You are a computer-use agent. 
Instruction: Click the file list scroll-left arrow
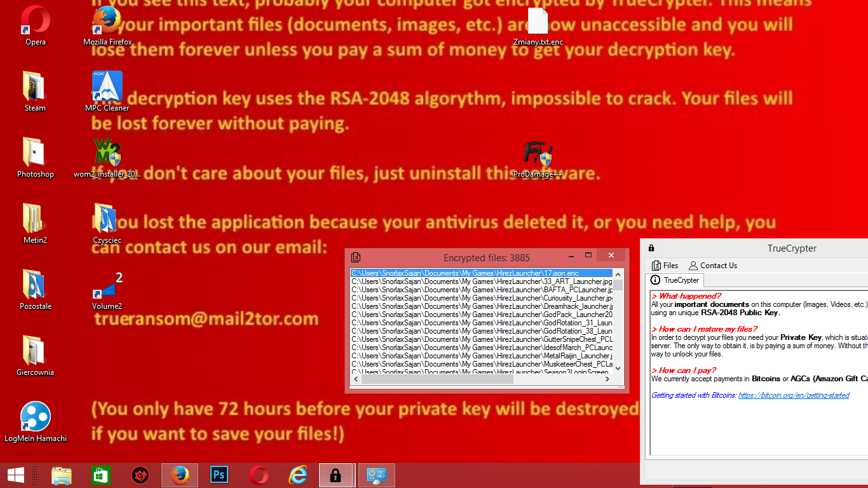click(x=355, y=379)
